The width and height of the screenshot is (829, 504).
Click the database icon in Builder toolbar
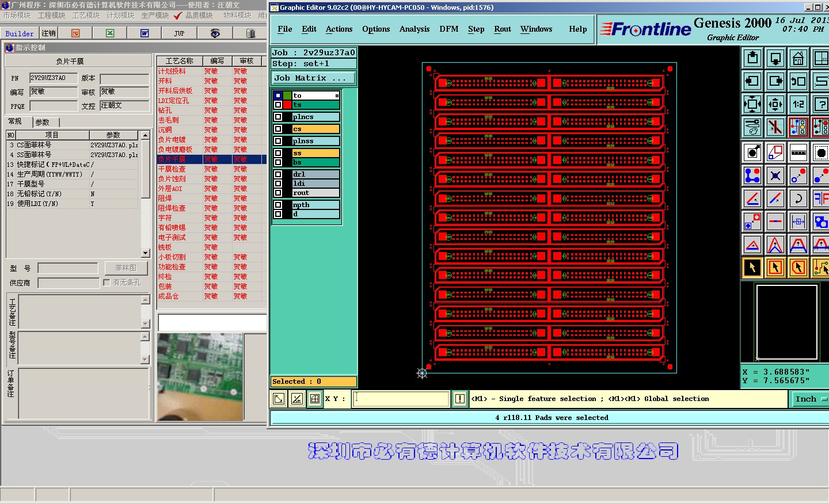(x=250, y=33)
